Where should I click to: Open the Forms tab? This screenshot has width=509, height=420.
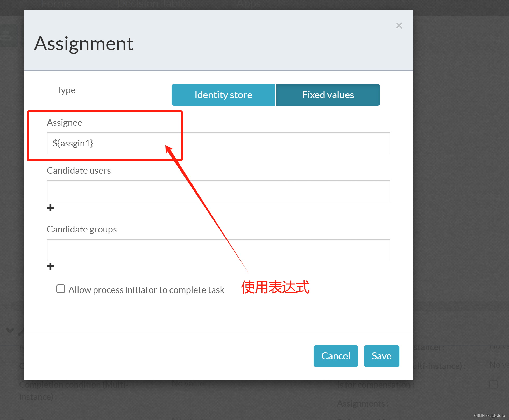click(x=56, y=4)
